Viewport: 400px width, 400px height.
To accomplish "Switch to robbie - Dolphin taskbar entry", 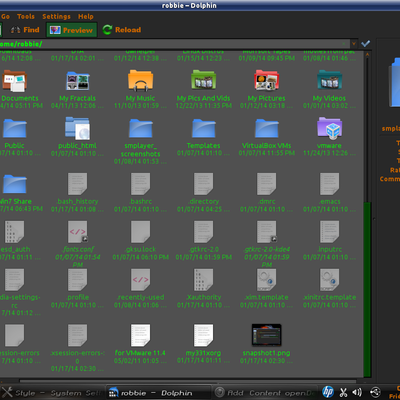I will point(159,393).
